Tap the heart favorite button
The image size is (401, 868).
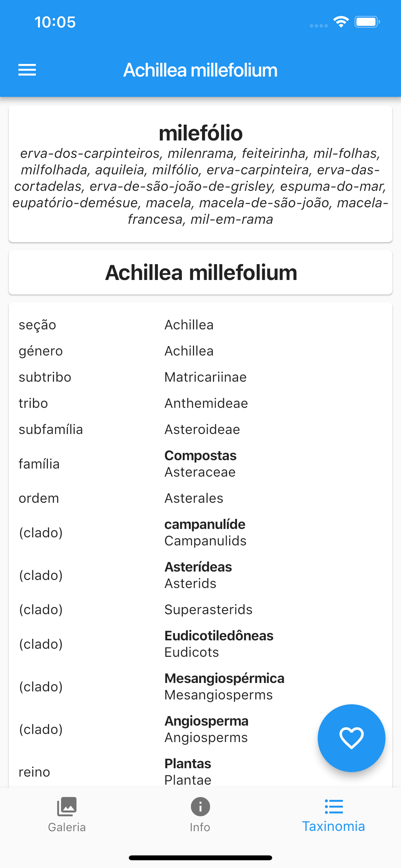point(351,738)
